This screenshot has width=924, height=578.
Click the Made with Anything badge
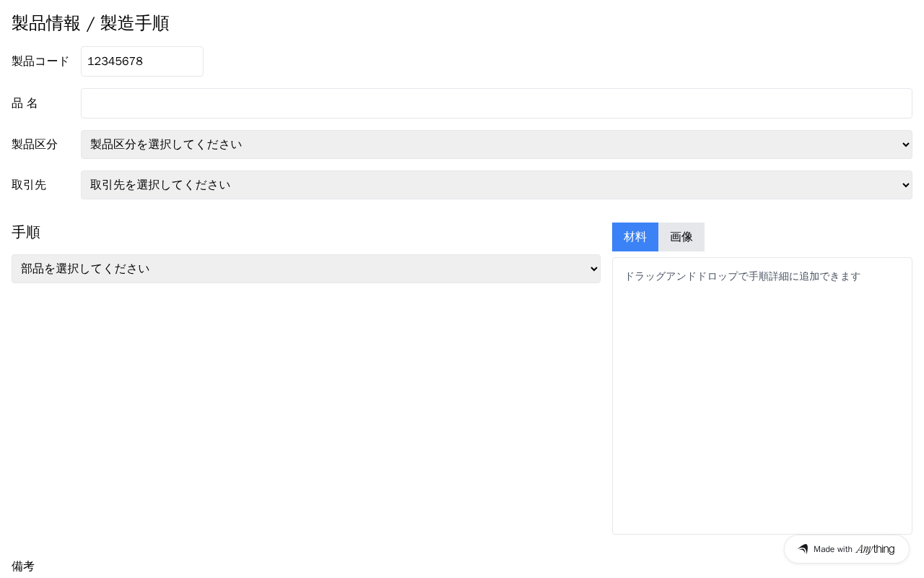(x=847, y=549)
